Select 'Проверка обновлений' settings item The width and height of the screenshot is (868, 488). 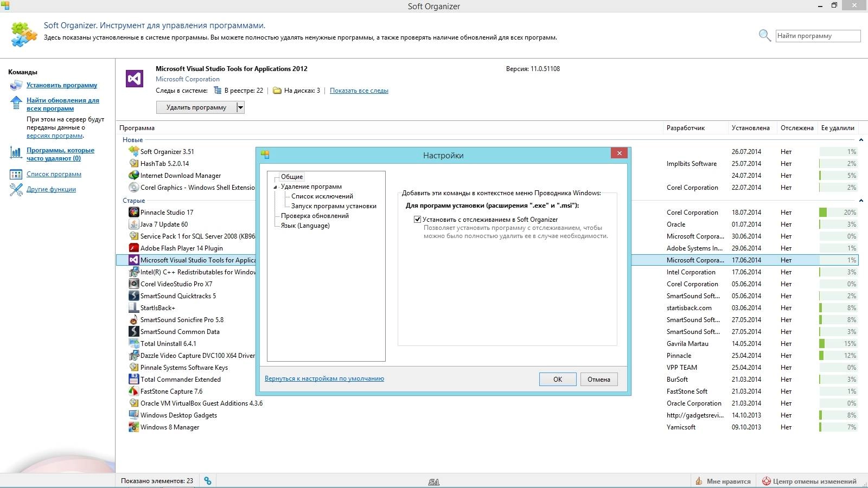(315, 216)
